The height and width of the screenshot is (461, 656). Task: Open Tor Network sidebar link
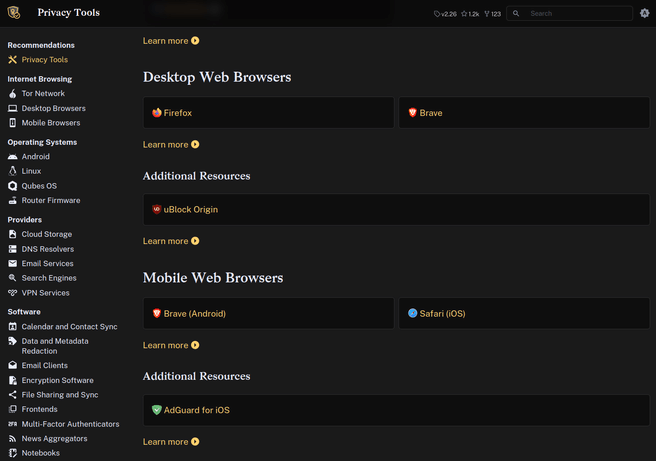(x=43, y=94)
